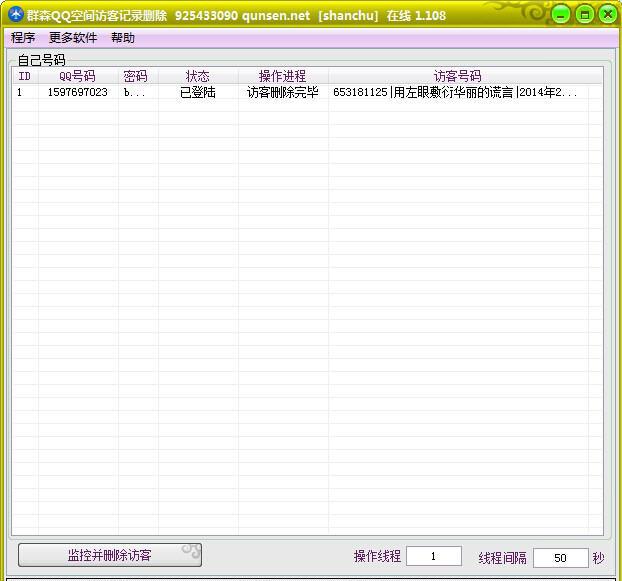Select the QQ number 1597697023 cell
The width and height of the screenshot is (622, 581).
tap(78, 92)
